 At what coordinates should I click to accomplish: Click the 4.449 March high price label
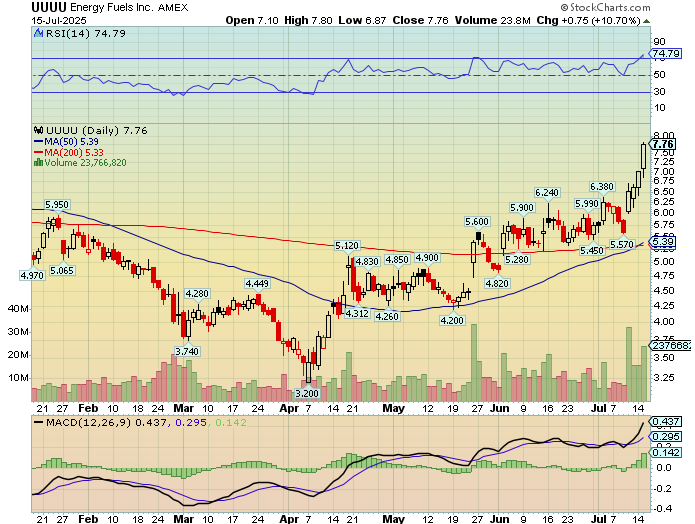[258, 283]
